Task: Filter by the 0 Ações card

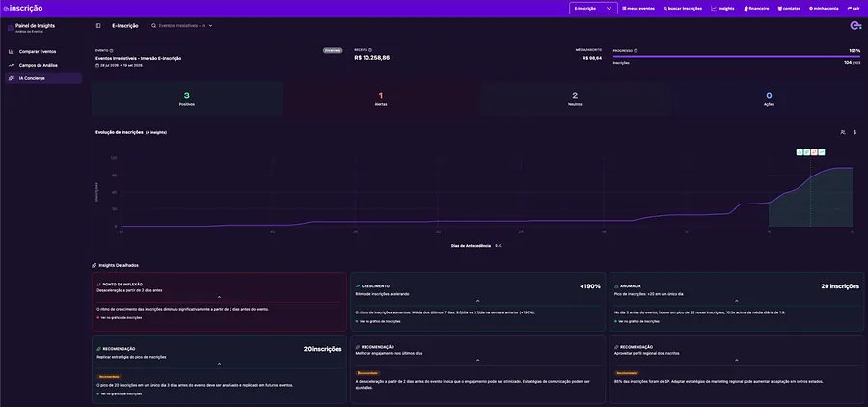Action: click(769, 98)
